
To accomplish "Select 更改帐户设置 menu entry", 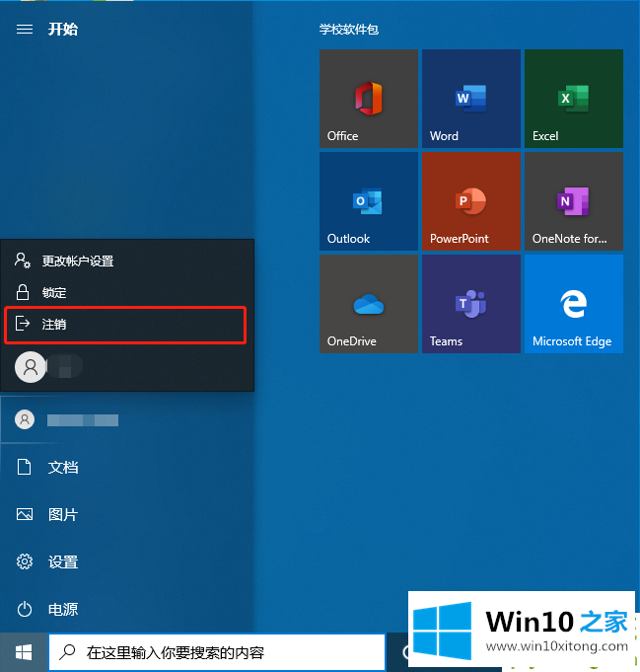I will click(x=127, y=261).
